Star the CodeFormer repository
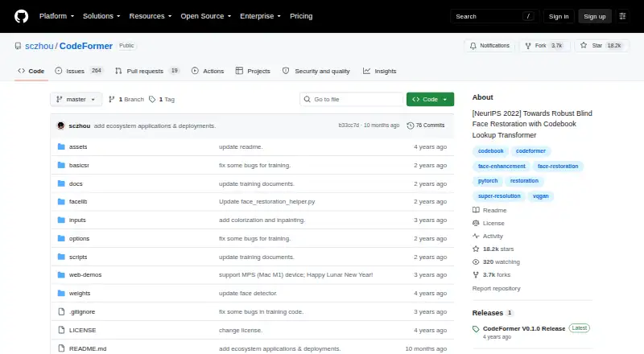The height and width of the screenshot is (354, 644). click(x=601, y=46)
